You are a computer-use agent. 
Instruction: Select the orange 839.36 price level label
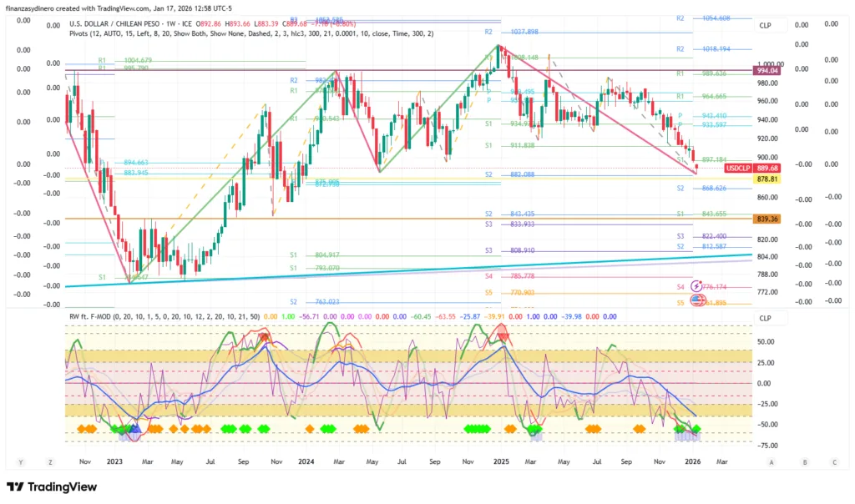point(766,219)
